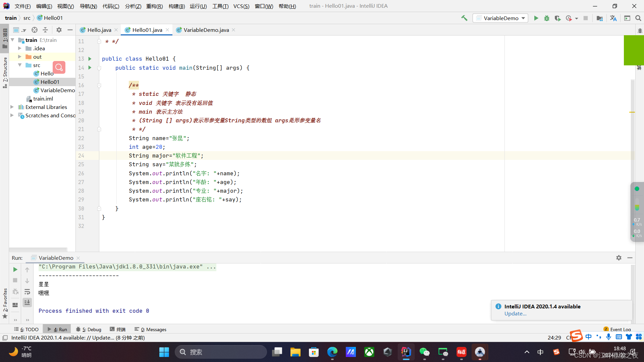
Task: Restore layout icon in Run panel
Action: pos(15,305)
